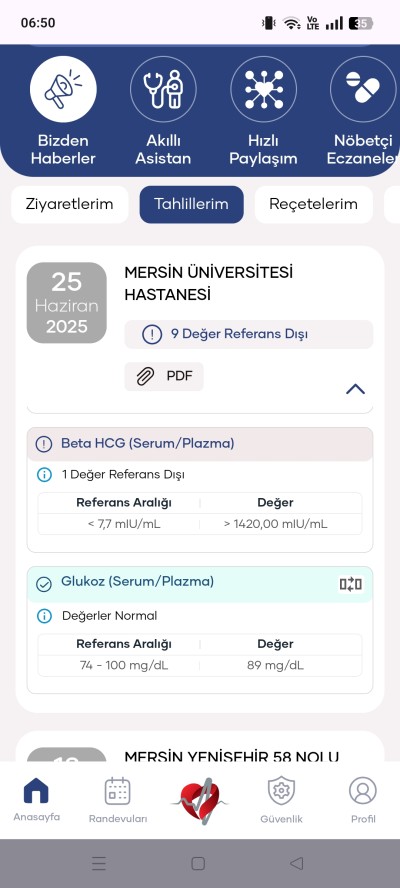Open Bizden Haberler megaphone icon

tap(63, 89)
